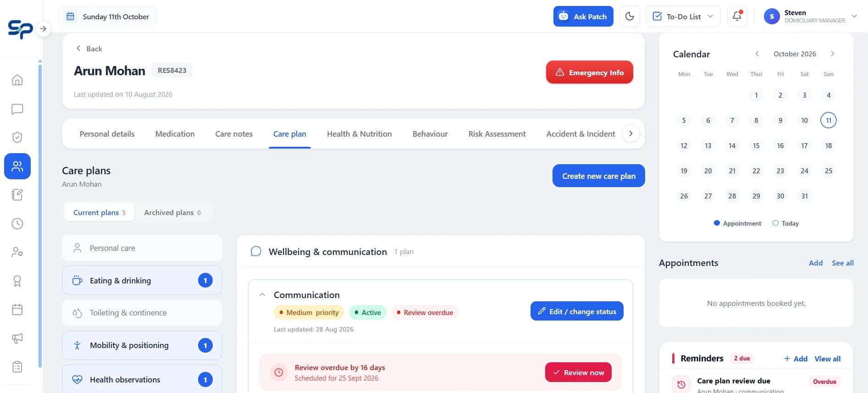
Task: Switch to the Health & Nutrition tab
Action: [x=359, y=134]
